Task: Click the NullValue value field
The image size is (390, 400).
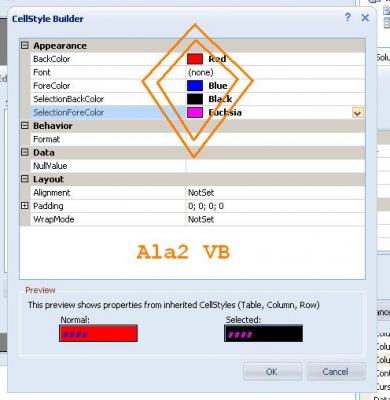Action: 275,166
